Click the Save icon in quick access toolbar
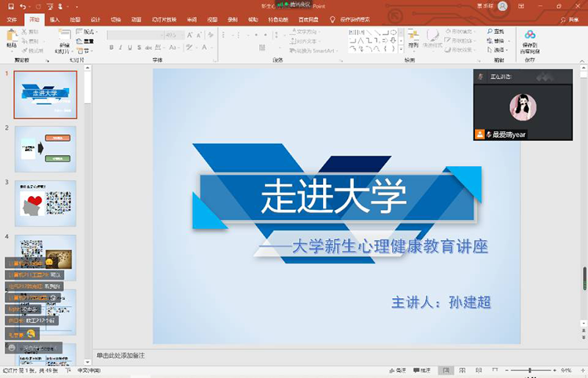The image size is (588, 378). [x=10, y=6]
